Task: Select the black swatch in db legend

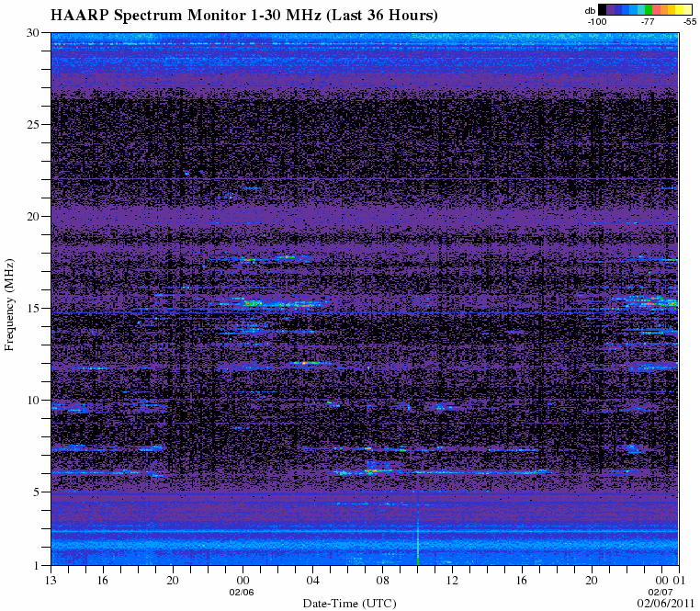Action: (603, 9)
